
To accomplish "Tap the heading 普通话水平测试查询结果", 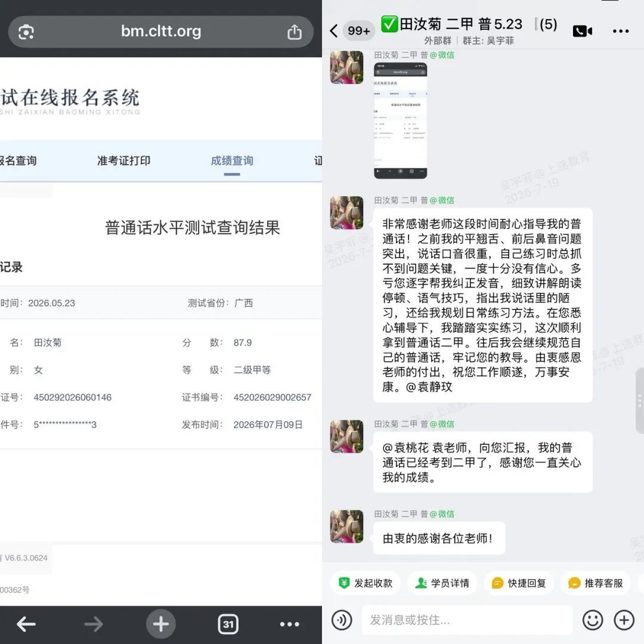I will coord(192,228).
